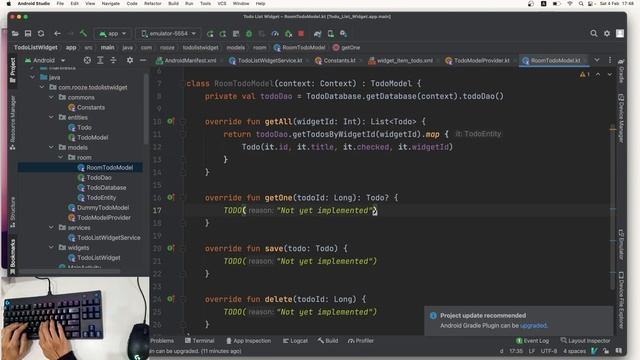Screen dimensions: 640x360
Task: Switch to the TodoModelProvider.kt tab
Action: [478, 60]
